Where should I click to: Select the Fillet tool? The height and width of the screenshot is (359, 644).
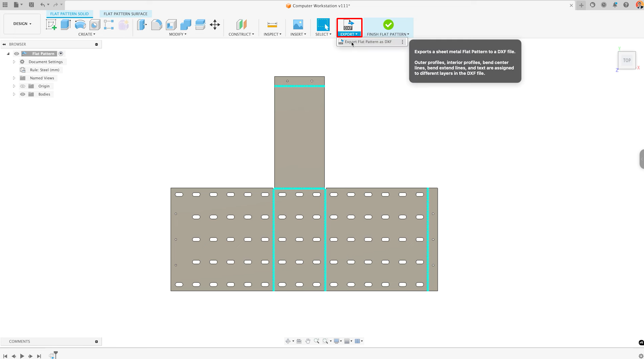click(x=156, y=25)
